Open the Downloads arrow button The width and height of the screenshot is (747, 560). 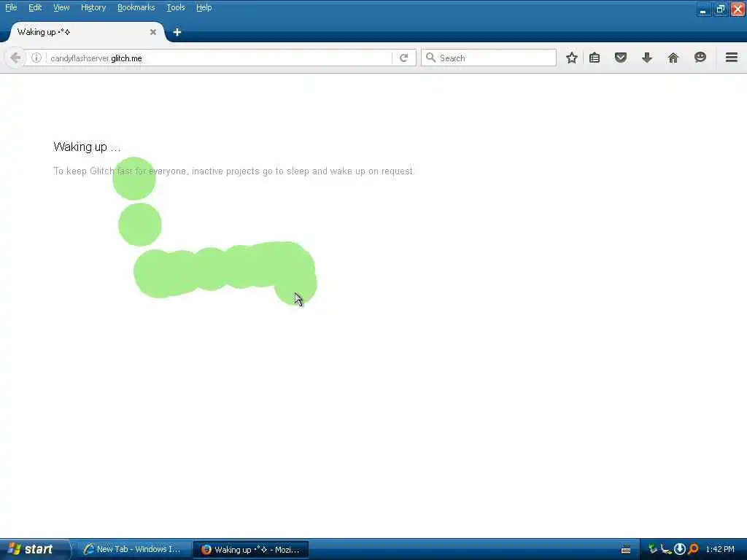tap(647, 58)
